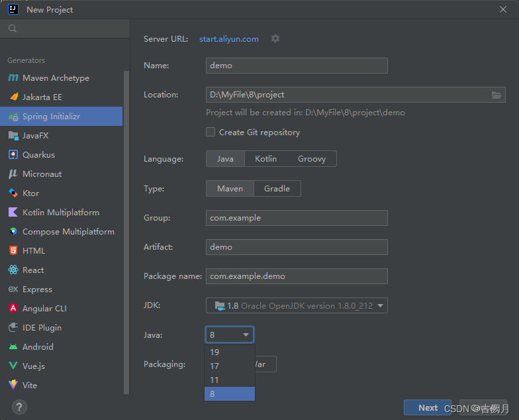Close the New Project dialog

tap(503, 9)
